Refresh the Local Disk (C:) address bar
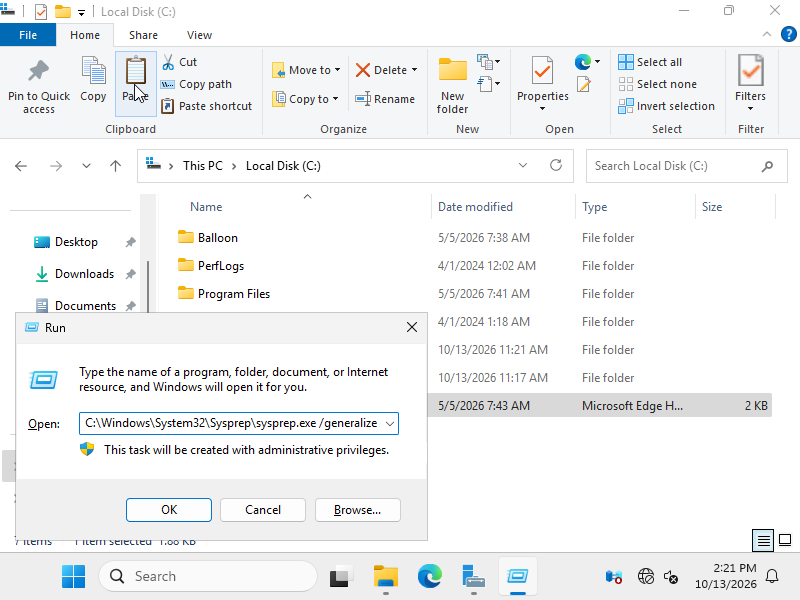 (x=556, y=165)
